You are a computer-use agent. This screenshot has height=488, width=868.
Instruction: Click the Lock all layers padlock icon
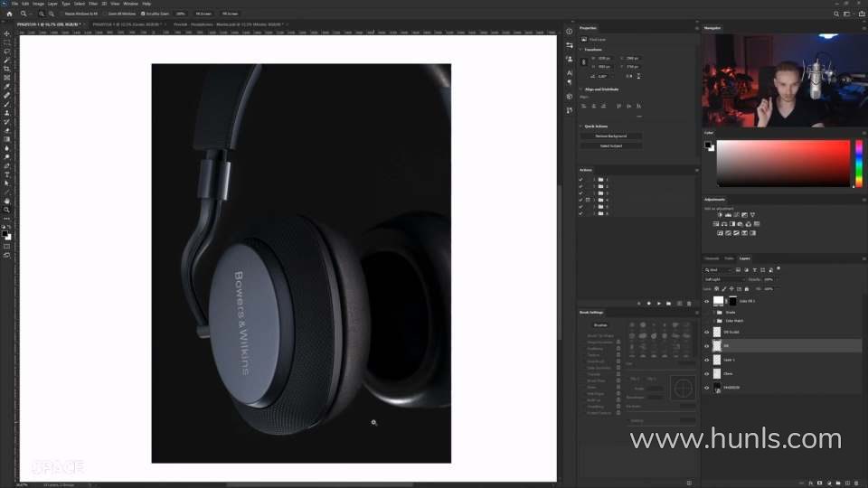pyautogui.click(x=747, y=289)
